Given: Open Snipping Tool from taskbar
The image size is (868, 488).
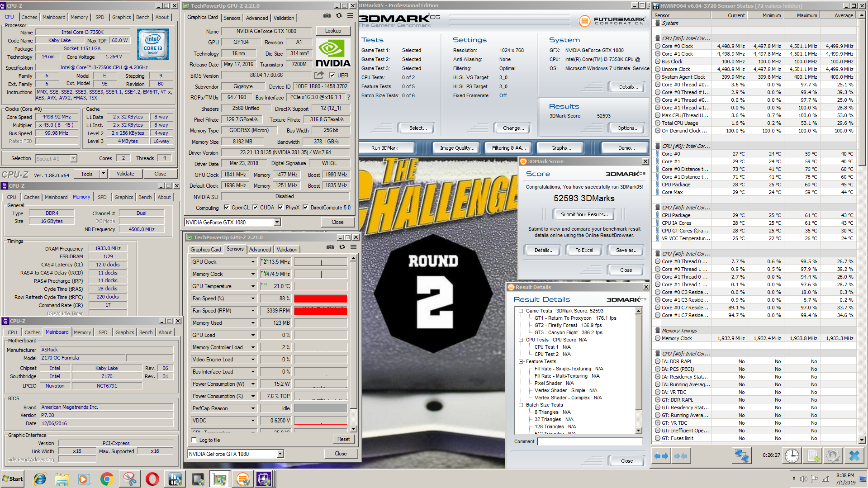Looking at the screenshot, I should pyautogui.click(x=129, y=479).
